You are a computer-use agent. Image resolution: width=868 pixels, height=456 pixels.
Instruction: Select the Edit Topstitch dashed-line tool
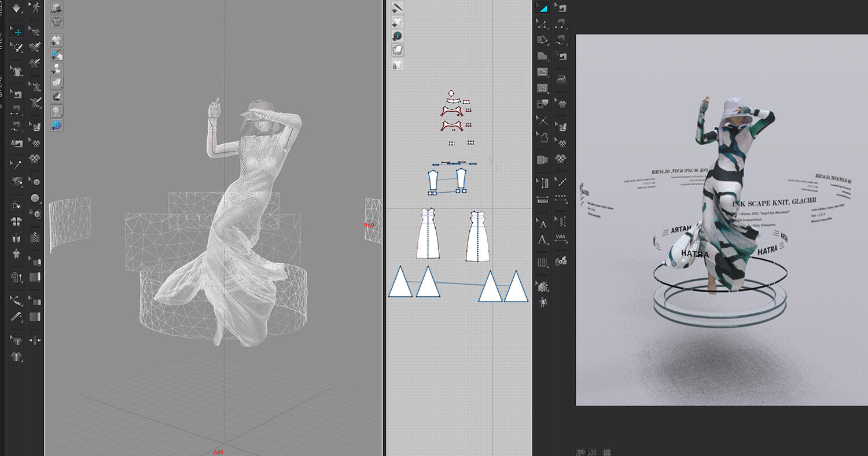coord(562,181)
